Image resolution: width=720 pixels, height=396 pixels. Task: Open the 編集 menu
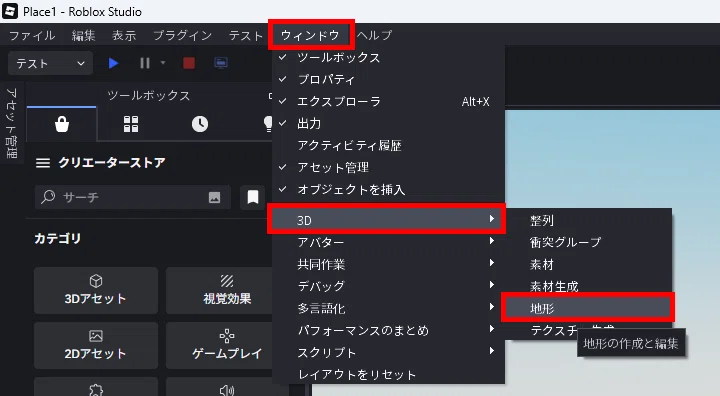pos(84,35)
